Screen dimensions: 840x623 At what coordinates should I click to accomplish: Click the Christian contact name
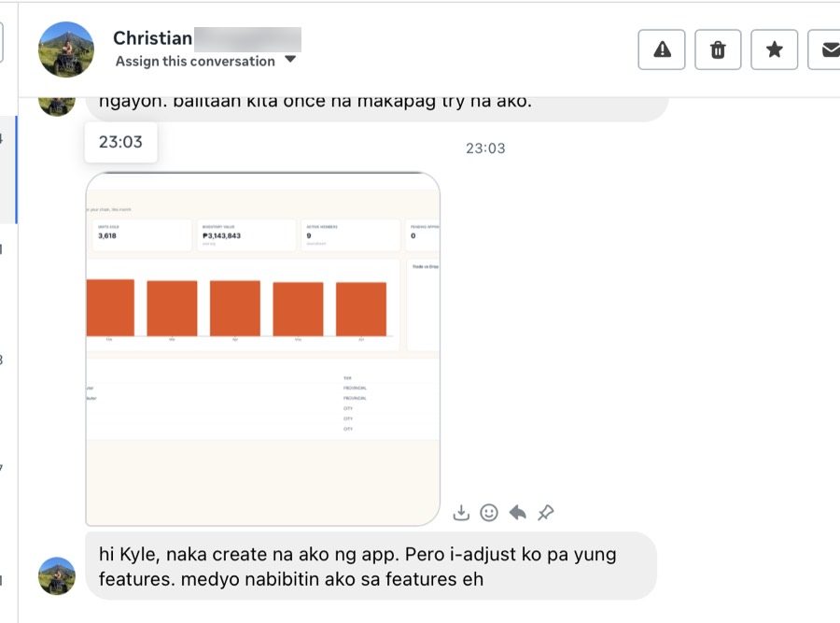(x=153, y=38)
